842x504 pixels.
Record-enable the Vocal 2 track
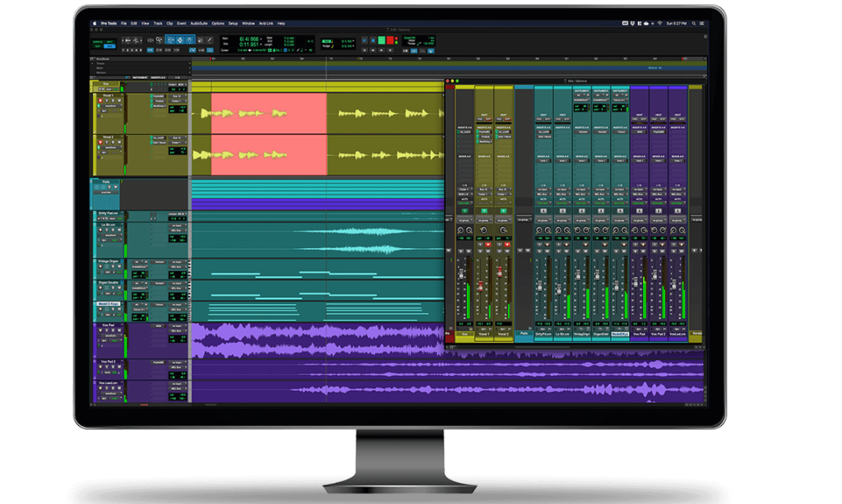[x=100, y=142]
